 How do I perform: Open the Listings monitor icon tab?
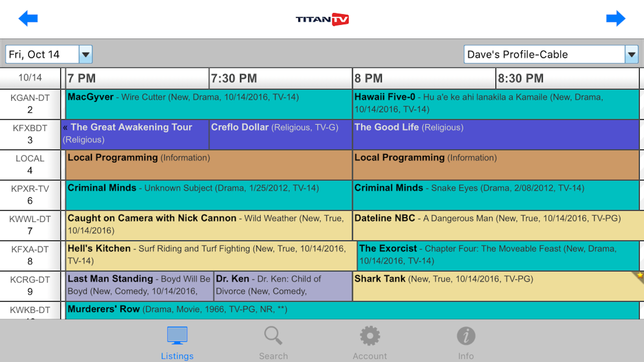click(177, 336)
